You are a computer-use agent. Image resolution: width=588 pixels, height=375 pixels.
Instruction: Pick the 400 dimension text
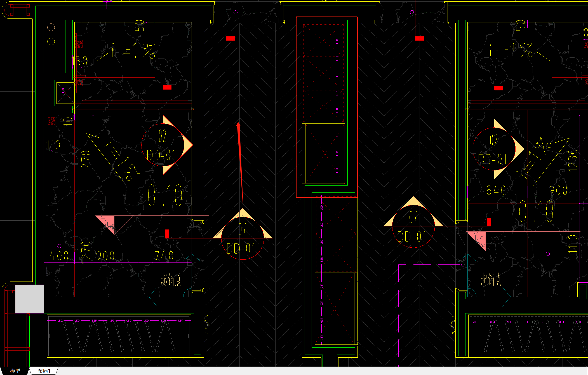(x=59, y=256)
